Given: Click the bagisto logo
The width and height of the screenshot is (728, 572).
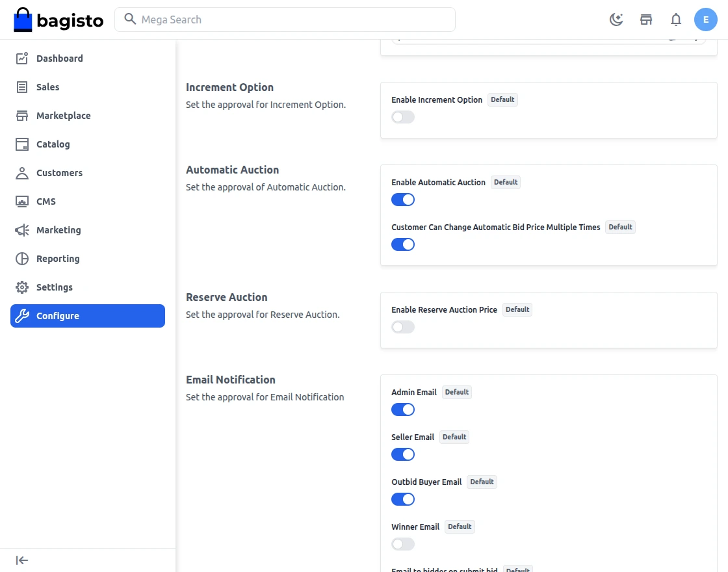Looking at the screenshot, I should tap(58, 19).
